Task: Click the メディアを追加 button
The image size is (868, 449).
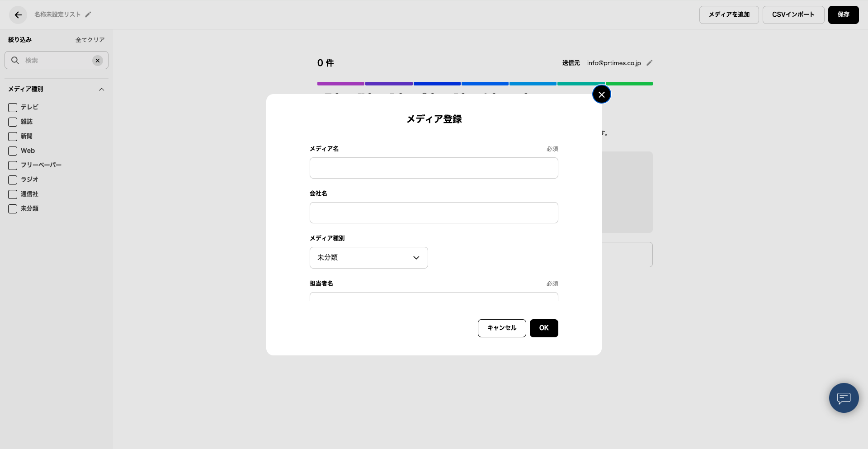Action: pos(729,15)
